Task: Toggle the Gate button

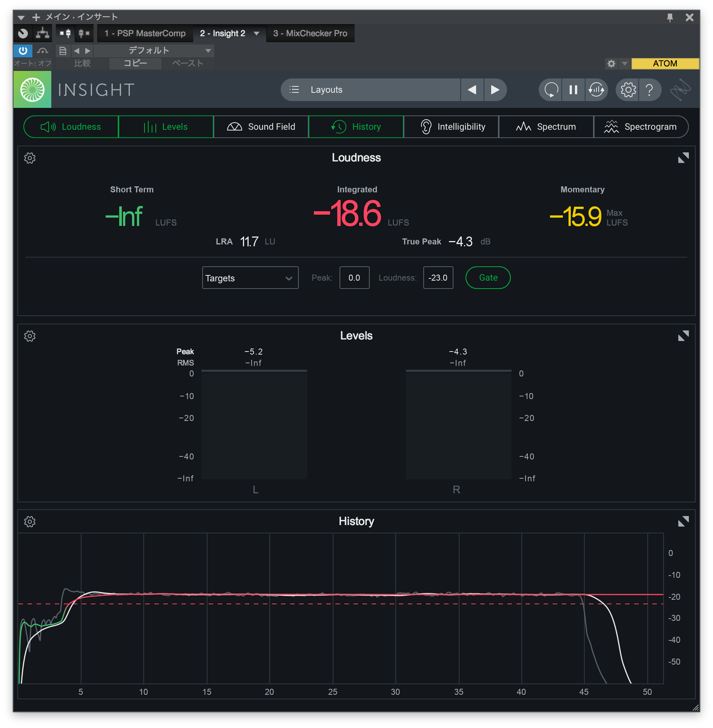Action: pyautogui.click(x=488, y=278)
